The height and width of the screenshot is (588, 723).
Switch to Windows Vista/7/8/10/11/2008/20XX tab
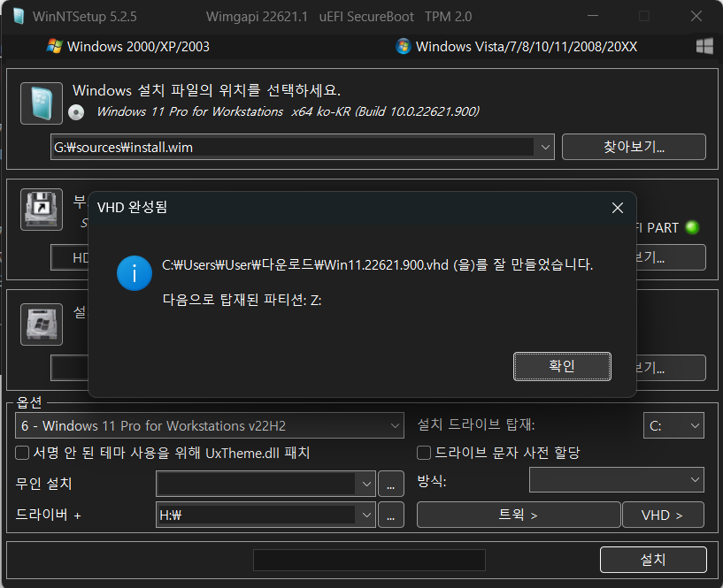(x=517, y=46)
